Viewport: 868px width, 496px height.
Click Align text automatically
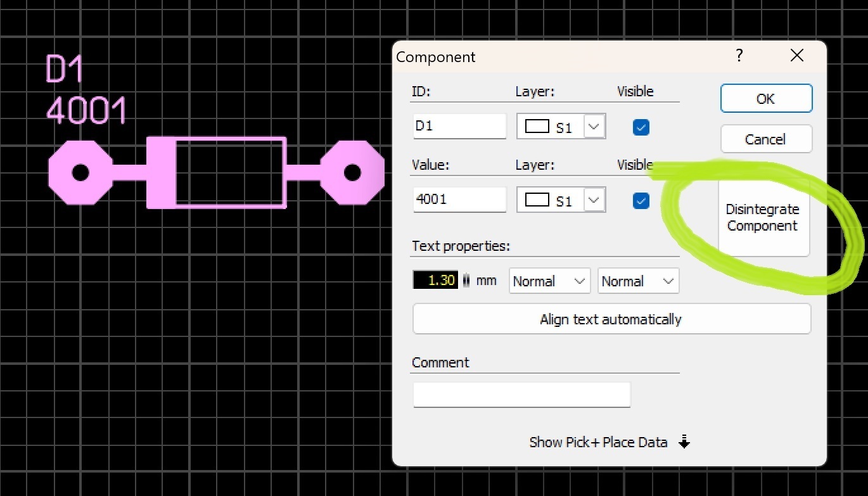[x=611, y=319]
